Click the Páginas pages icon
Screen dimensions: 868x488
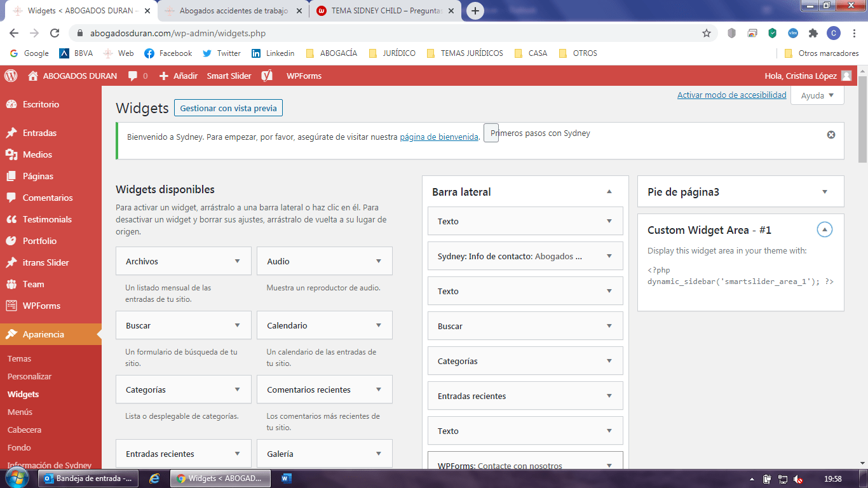coord(11,176)
